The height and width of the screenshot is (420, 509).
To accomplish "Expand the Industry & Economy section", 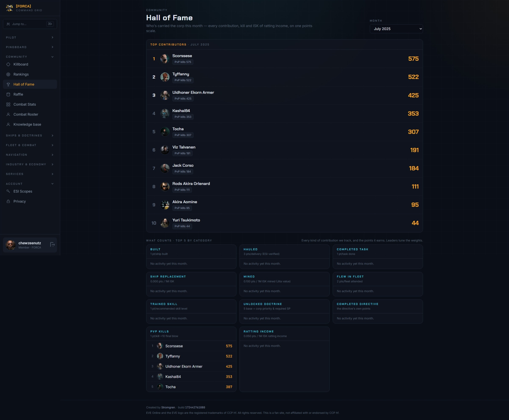I will 30,164.
